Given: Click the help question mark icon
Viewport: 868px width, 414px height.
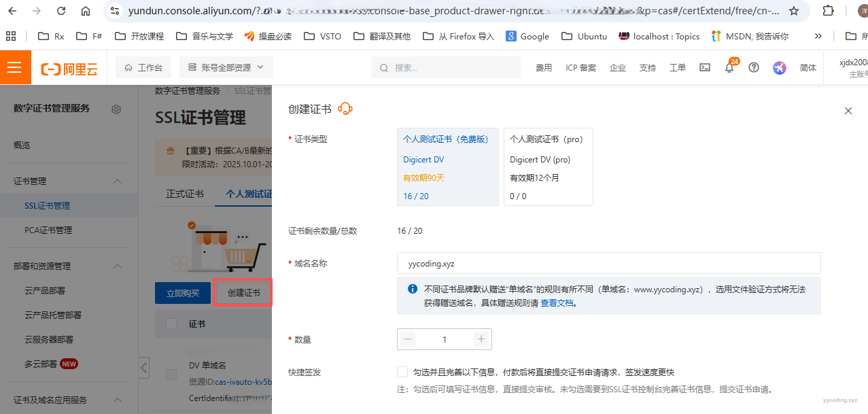Looking at the screenshot, I should (753, 67).
